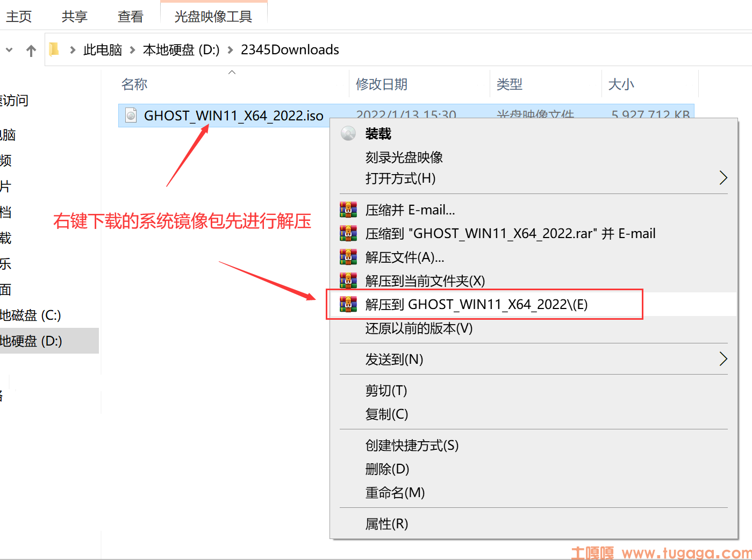
Task: Open recent locations dropdown arrow
Action: [9, 50]
